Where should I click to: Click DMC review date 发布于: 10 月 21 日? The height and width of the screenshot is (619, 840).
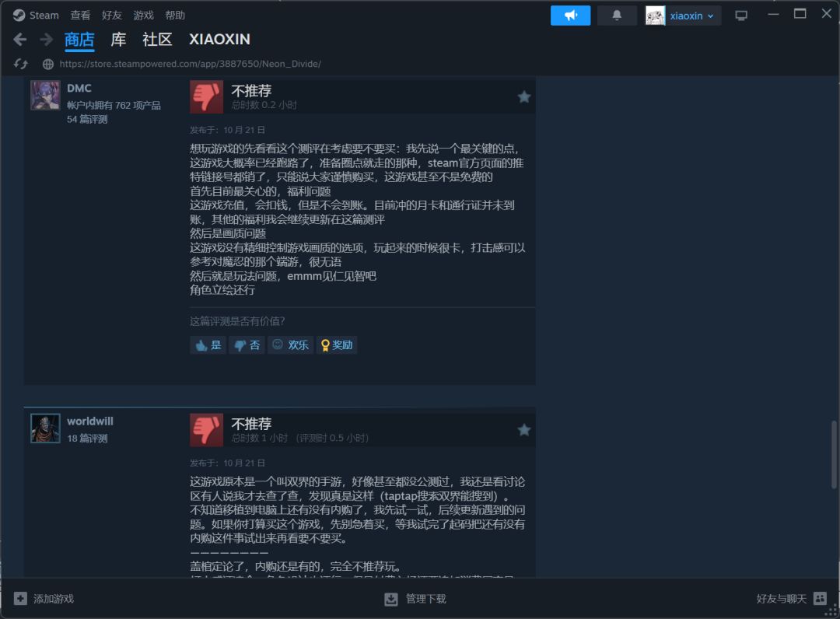click(227, 130)
